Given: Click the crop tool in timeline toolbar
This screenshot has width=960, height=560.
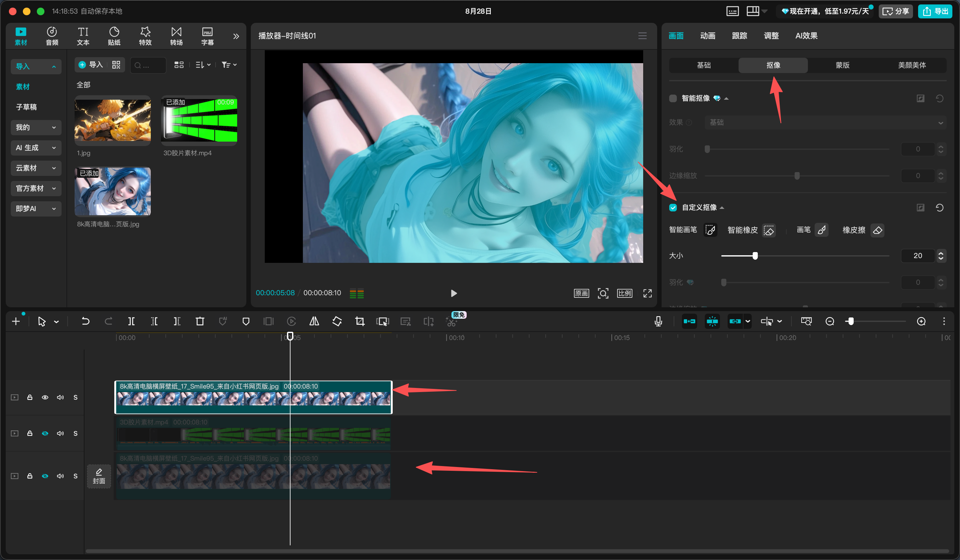Looking at the screenshot, I should [360, 322].
